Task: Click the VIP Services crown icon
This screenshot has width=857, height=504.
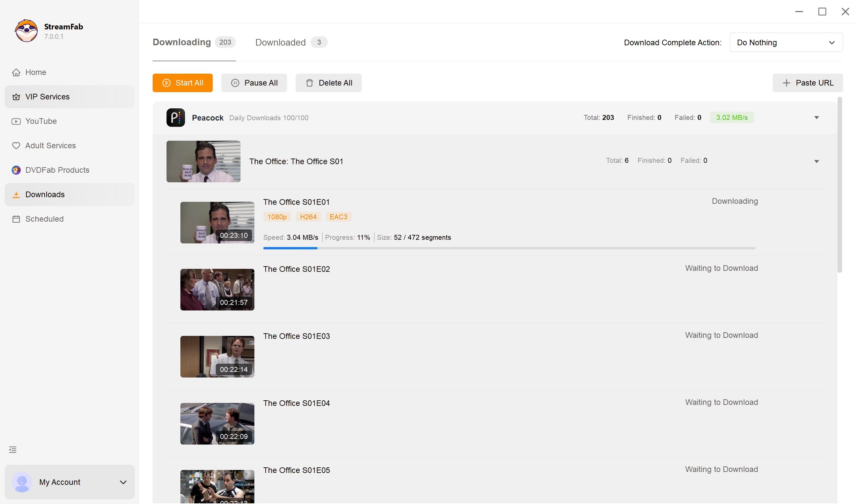Action: pyautogui.click(x=16, y=97)
